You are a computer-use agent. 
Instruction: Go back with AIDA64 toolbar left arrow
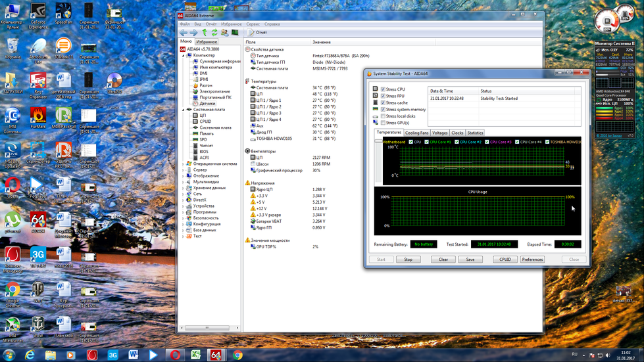[x=184, y=32]
